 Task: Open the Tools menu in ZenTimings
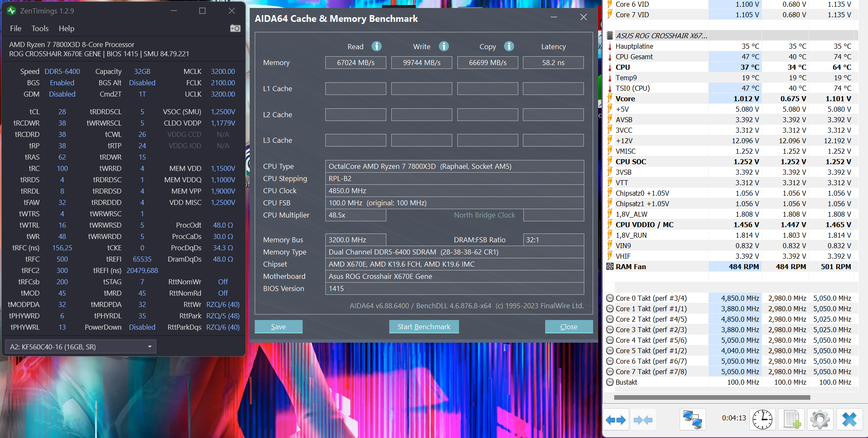coord(40,29)
